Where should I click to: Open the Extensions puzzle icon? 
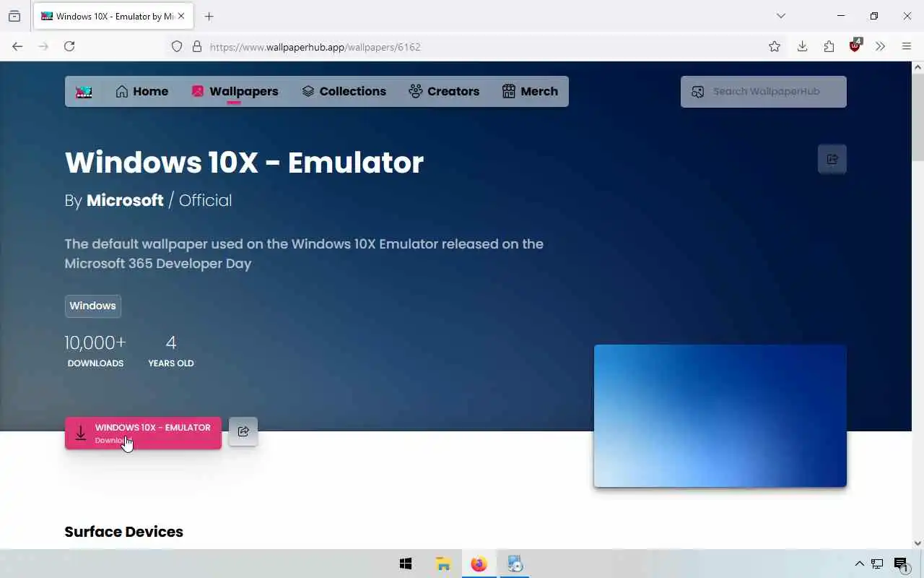pyautogui.click(x=829, y=46)
